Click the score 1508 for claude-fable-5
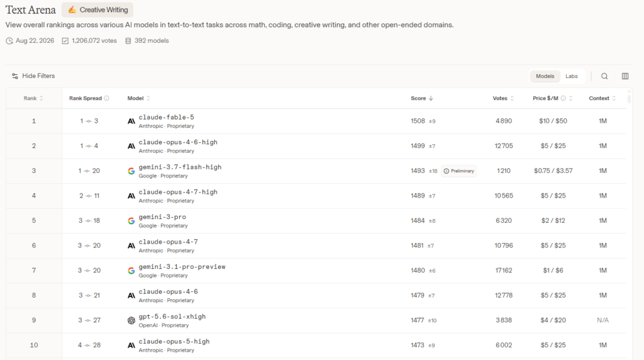 [x=418, y=121]
